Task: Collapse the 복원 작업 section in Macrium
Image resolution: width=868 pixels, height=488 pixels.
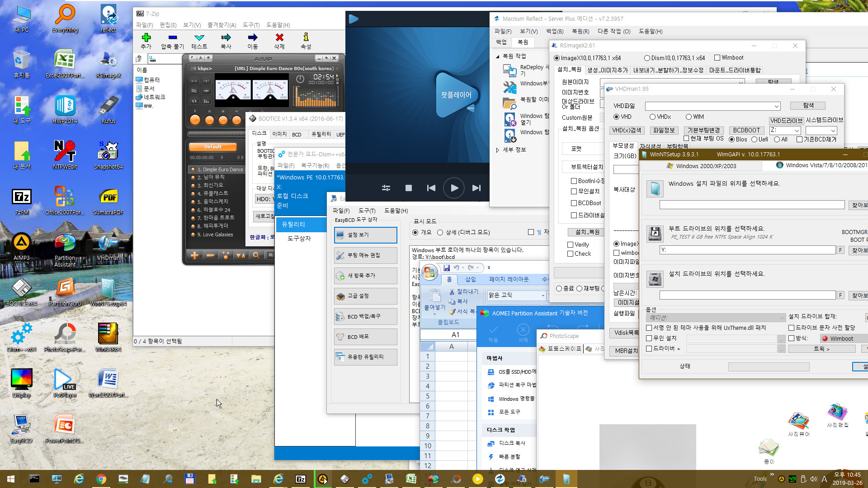Action: 497,56
